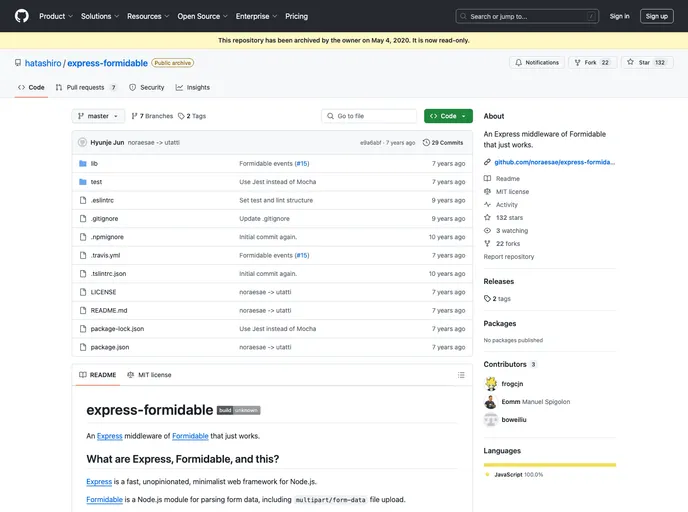Switch to the Security tab

tap(147, 88)
